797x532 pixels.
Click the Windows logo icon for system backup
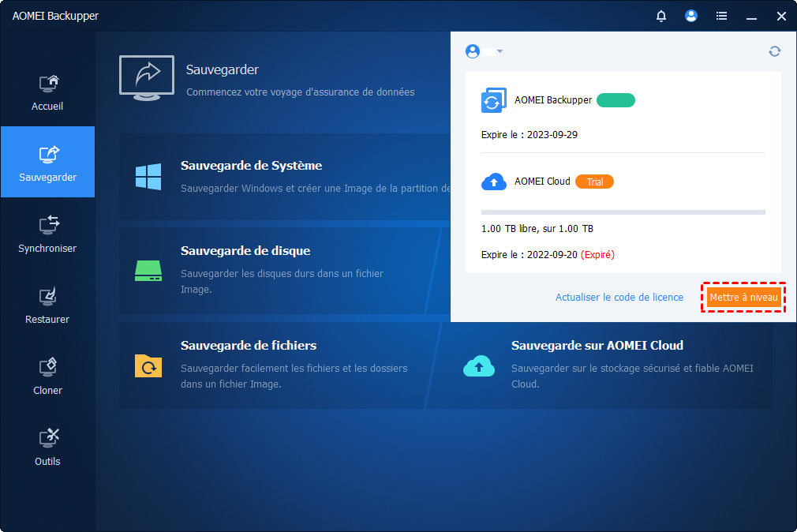[148, 177]
